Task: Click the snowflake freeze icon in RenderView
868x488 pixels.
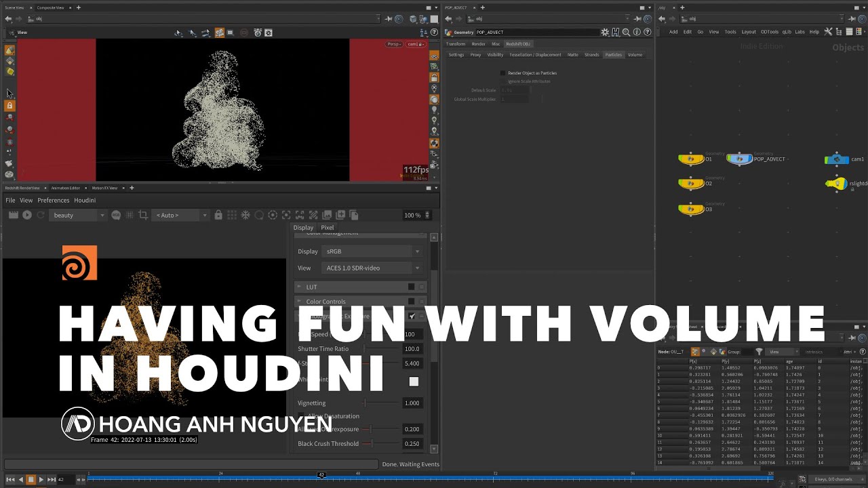Action: point(245,215)
